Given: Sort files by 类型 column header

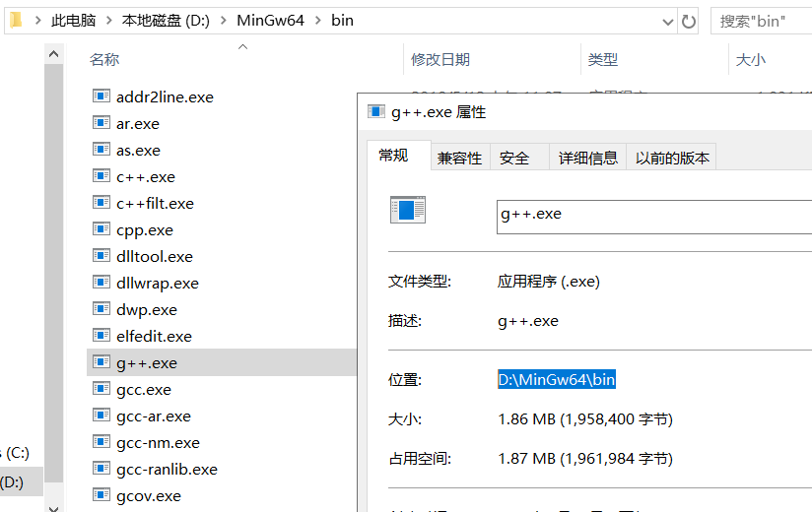Looking at the screenshot, I should tap(603, 59).
